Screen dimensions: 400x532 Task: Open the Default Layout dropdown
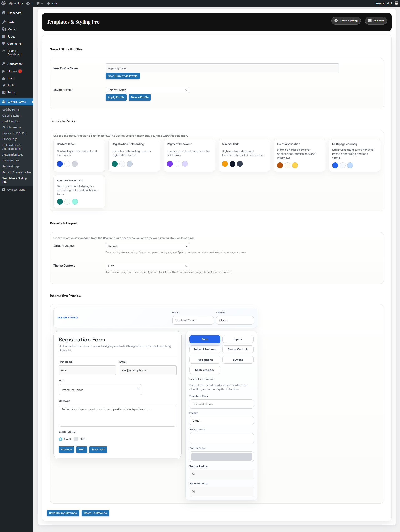point(147,246)
